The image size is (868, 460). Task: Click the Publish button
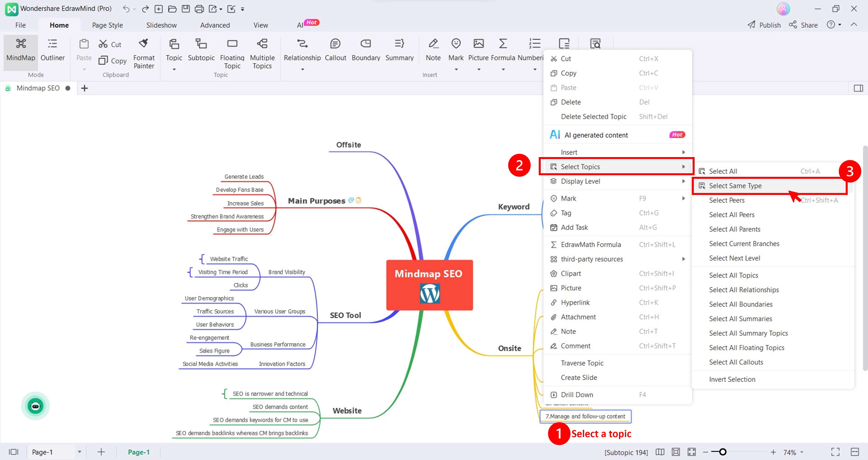click(x=764, y=25)
